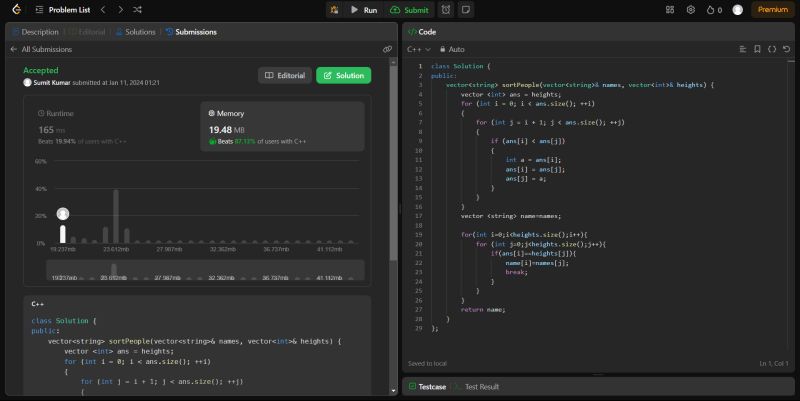Click the user avatar marker on chart
The width and height of the screenshot is (800, 401).
point(63,213)
